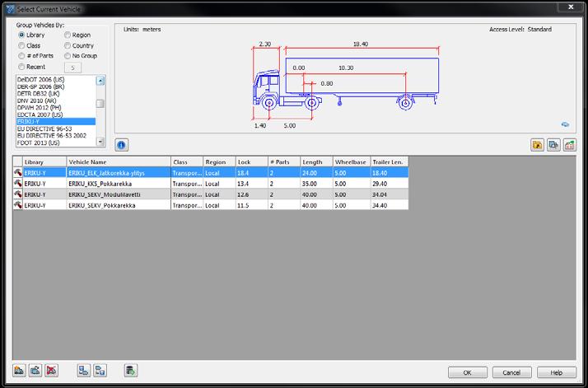Image resolution: width=588 pixels, height=388 pixels.
Task: Select vehicle ERIKU_SEKV_Pokkarekka
Action: (211, 205)
